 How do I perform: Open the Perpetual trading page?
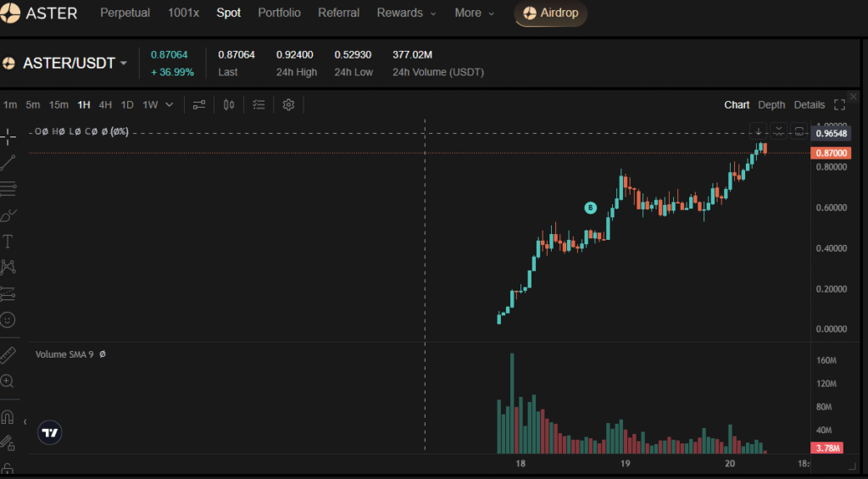tap(125, 13)
